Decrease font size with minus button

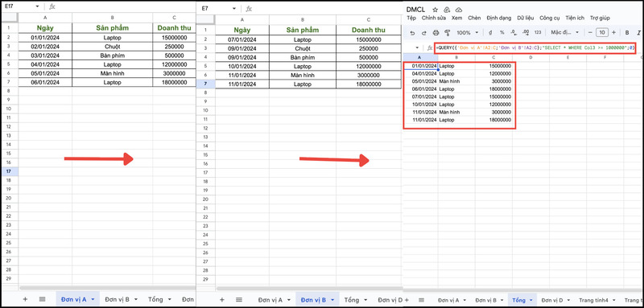tap(590, 33)
